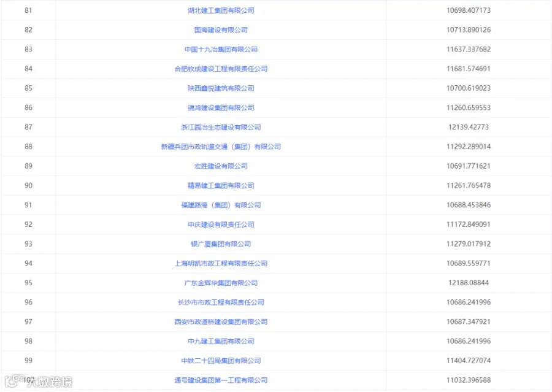Select rank number 94
Screen dimensions: 552x392
28,263
